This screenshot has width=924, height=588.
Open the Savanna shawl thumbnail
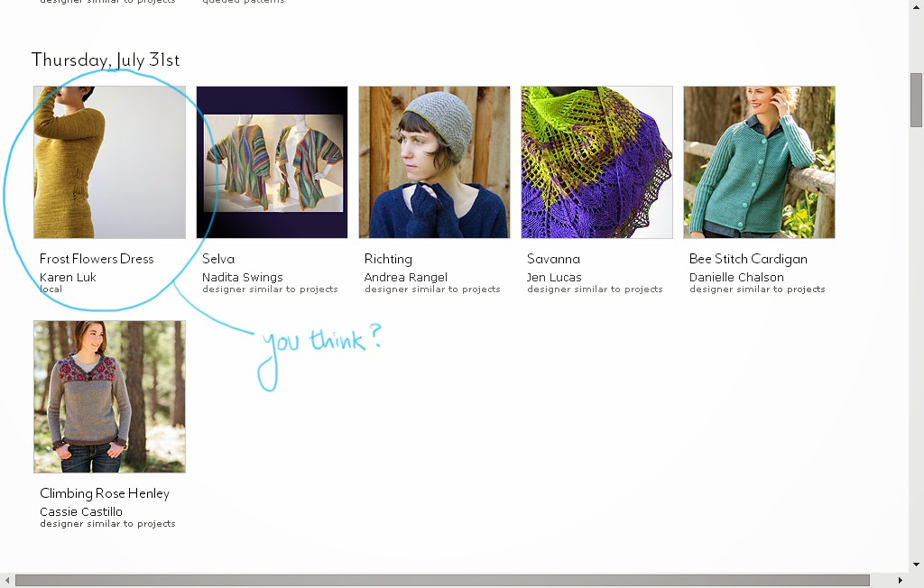tap(596, 162)
